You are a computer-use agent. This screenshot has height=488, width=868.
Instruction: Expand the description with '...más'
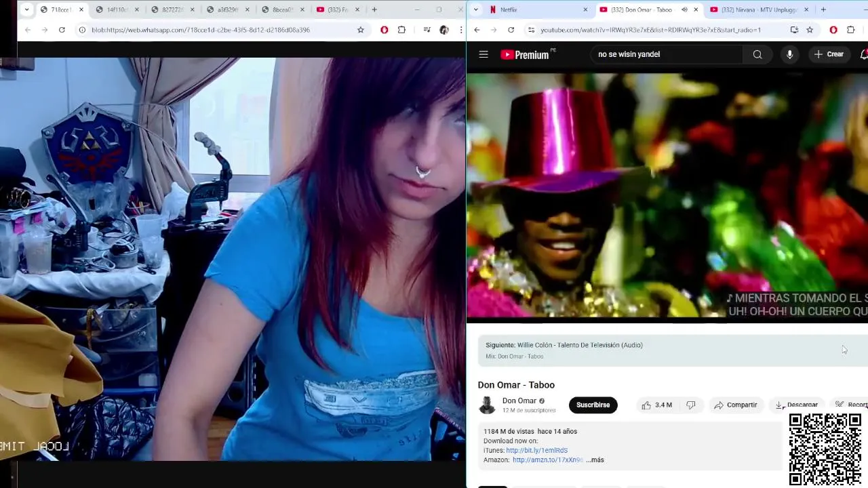[x=595, y=460]
